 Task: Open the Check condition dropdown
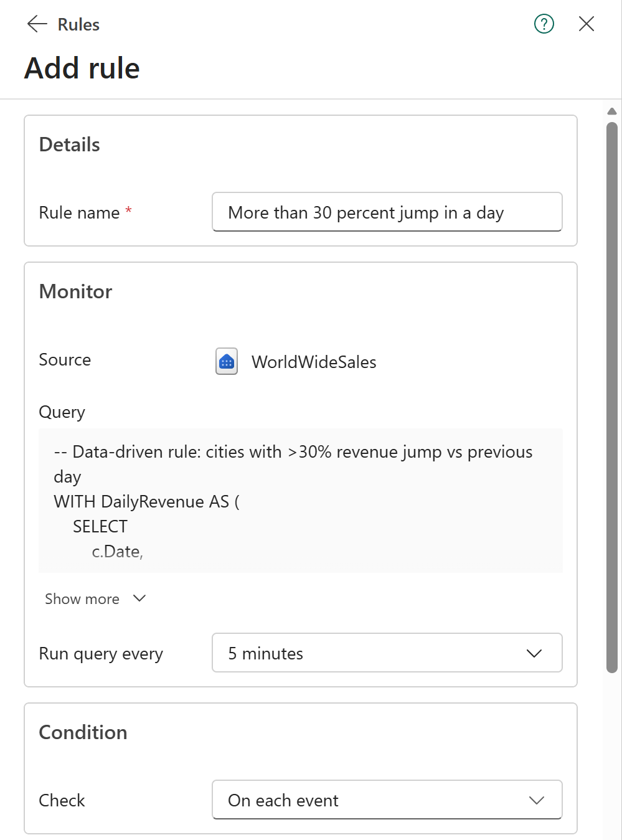pyautogui.click(x=387, y=800)
